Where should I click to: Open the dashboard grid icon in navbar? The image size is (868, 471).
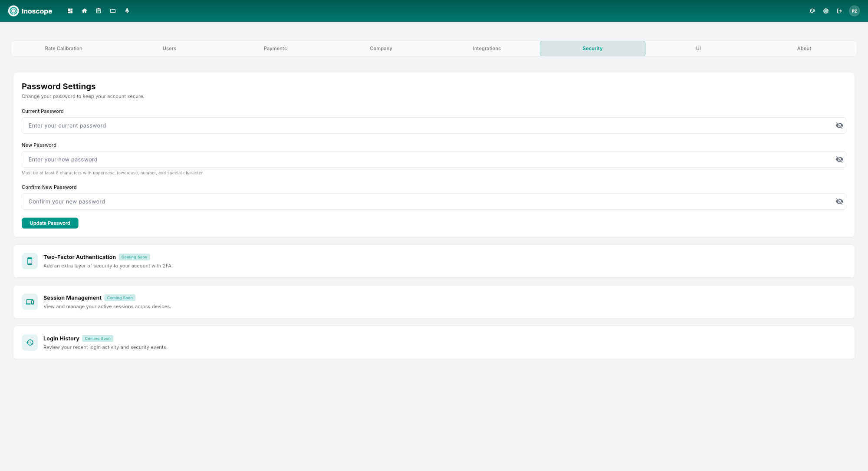point(70,11)
